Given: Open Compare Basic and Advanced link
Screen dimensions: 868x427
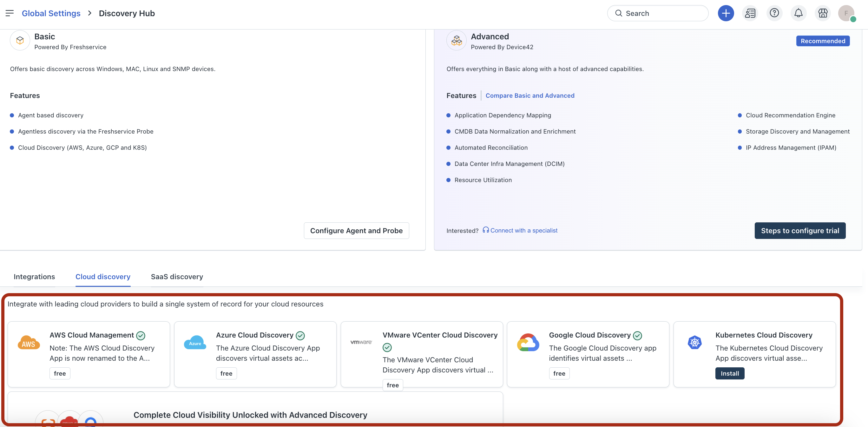Looking at the screenshot, I should (530, 95).
